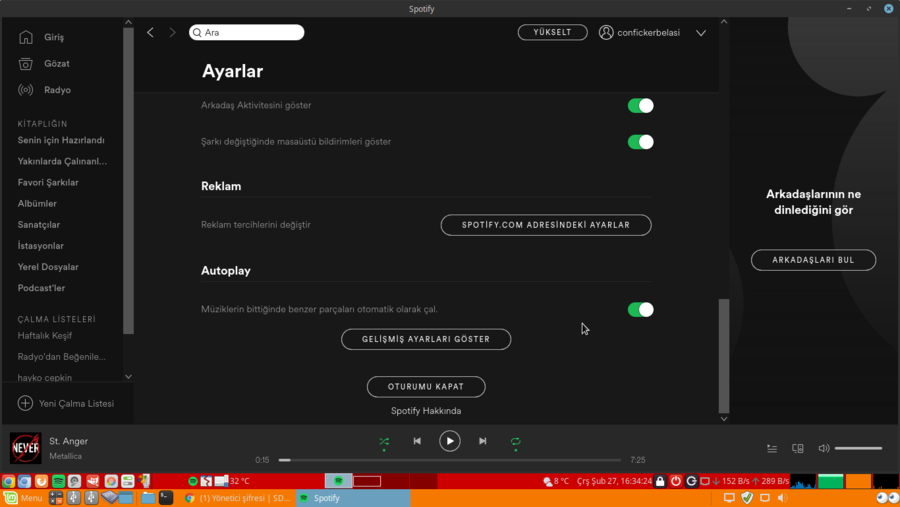Click the user profile avatar icon
The width and height of the screenshot is (900, 507).
606,33
